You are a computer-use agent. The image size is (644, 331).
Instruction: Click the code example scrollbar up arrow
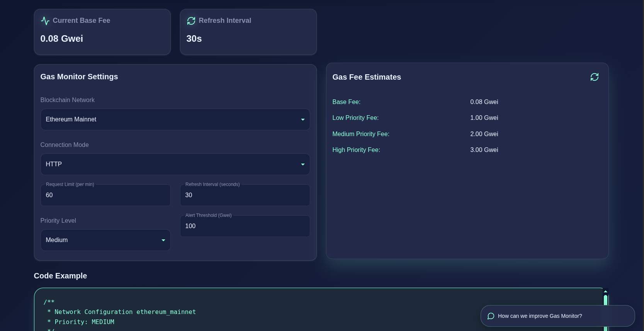pos(605,292)
